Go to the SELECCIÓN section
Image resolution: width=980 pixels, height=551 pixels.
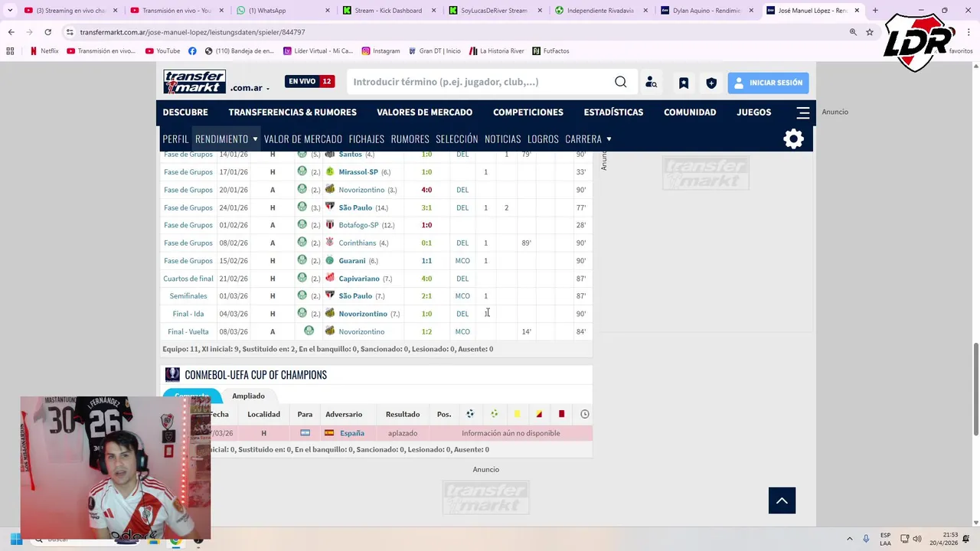[x=457, y=139]
